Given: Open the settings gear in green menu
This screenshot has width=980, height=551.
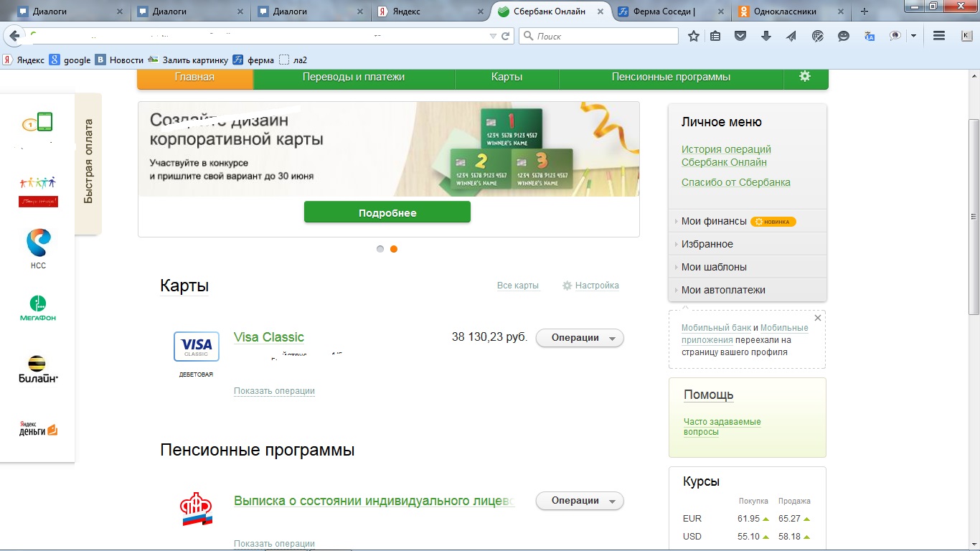Looking at the screenshot, I should click(x=805, y=76).
